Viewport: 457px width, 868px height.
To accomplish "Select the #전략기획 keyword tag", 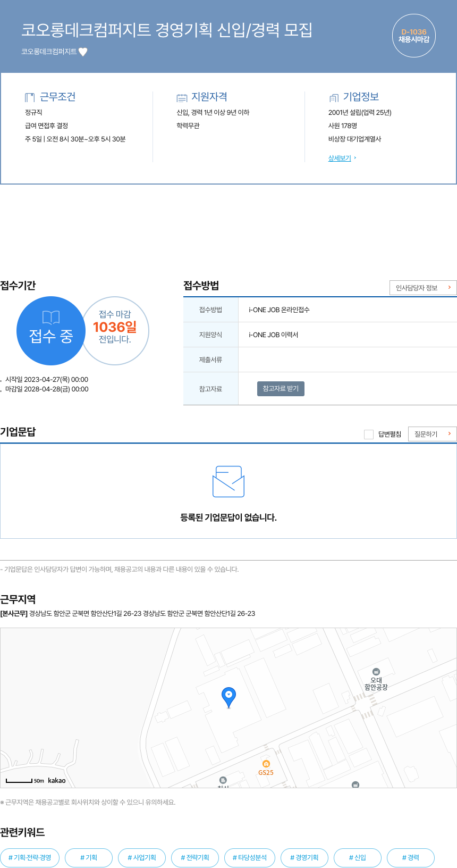I will click(x=195, y=858).
